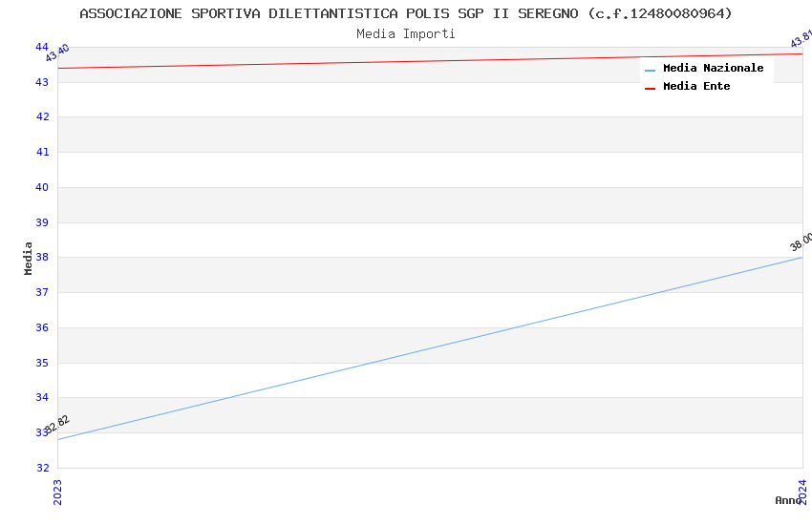This screenshot has width=812, height=525.
Task: Click the blue Media Nazionale line
Action: tap(430, 348)
